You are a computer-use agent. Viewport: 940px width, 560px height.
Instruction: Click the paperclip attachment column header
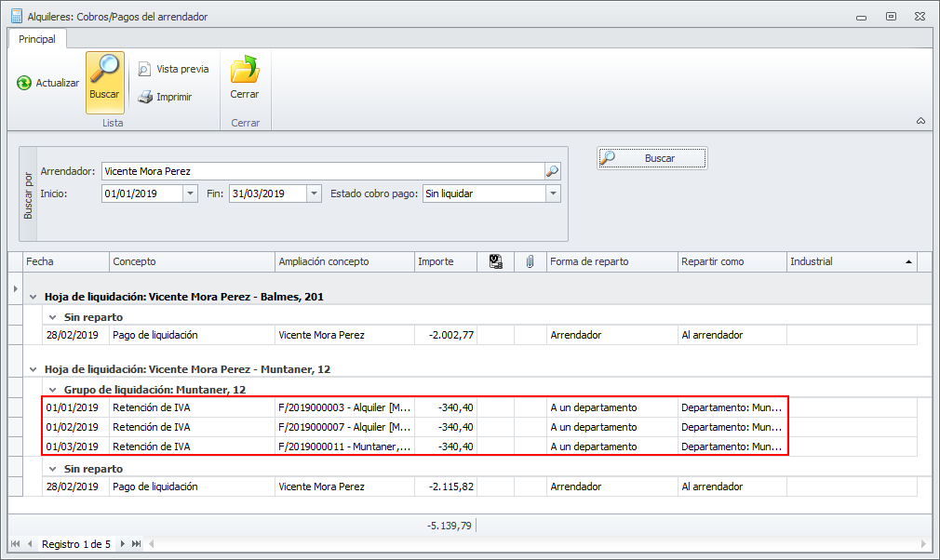(530, 262)
